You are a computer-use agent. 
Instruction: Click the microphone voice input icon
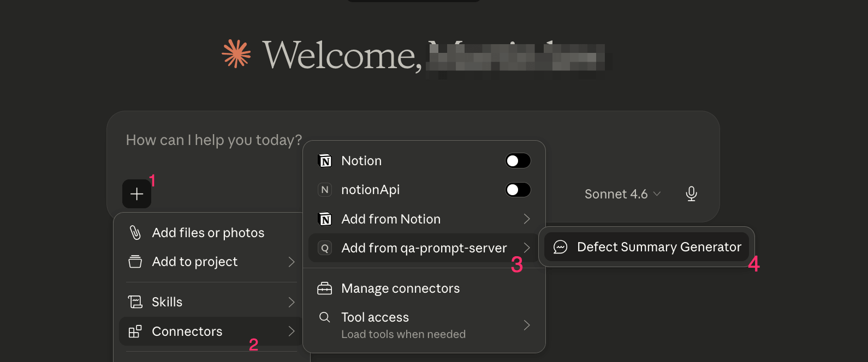tap(691, 194)
